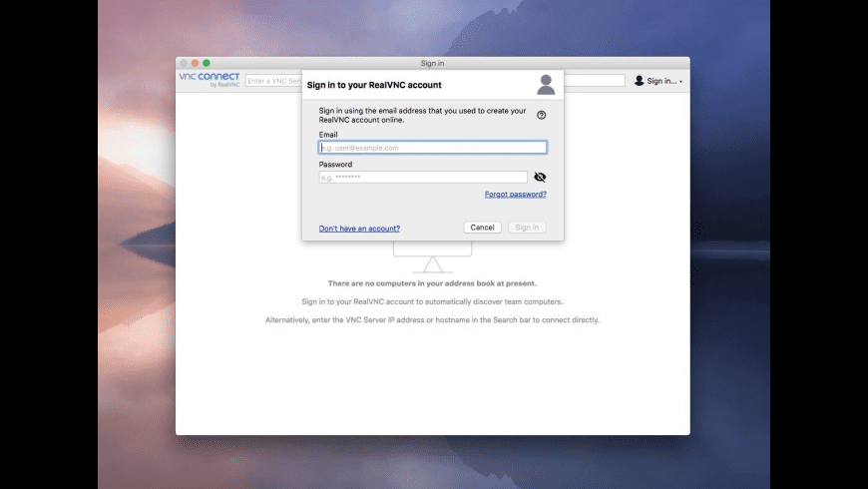Click the Sign in button in dialog

(527, 228)
